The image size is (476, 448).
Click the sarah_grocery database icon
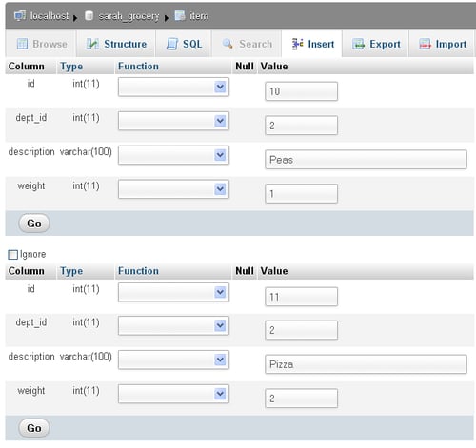[x=89, y=15]
